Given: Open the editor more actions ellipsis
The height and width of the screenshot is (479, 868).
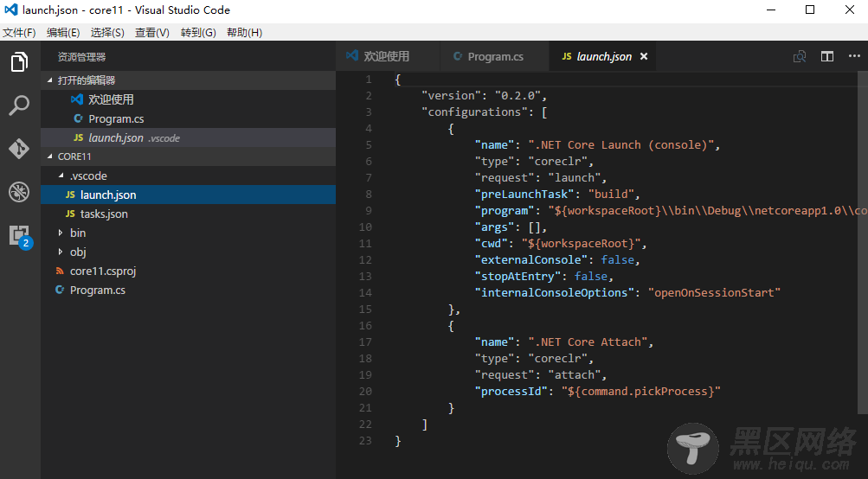Looking at the screenshot, I should click(x=854, y=56).
